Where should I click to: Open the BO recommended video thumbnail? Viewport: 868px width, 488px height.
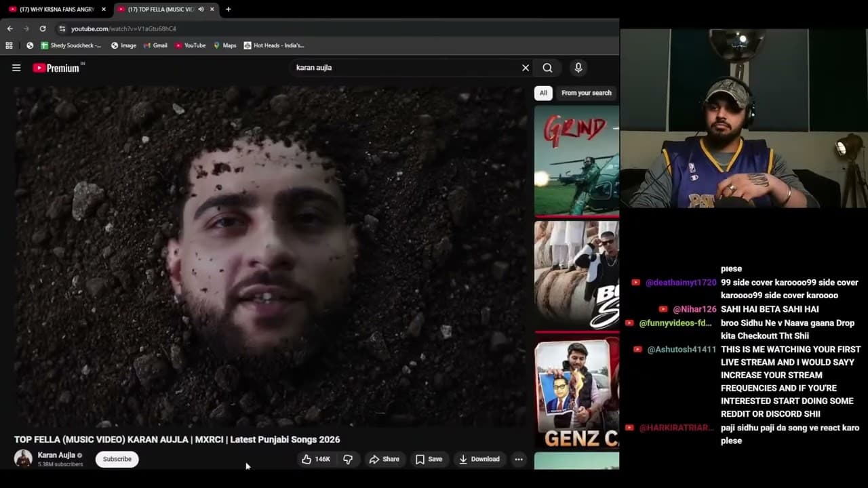576,275
